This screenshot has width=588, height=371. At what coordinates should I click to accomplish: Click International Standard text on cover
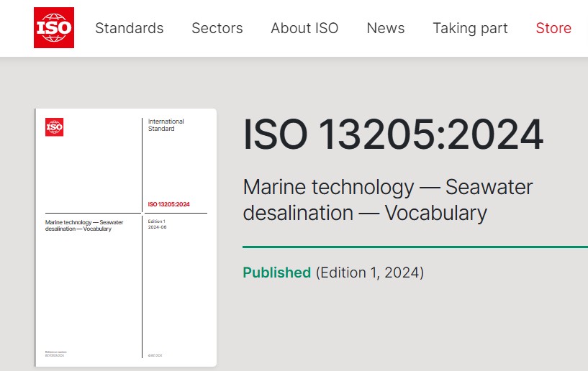point(166,125)
